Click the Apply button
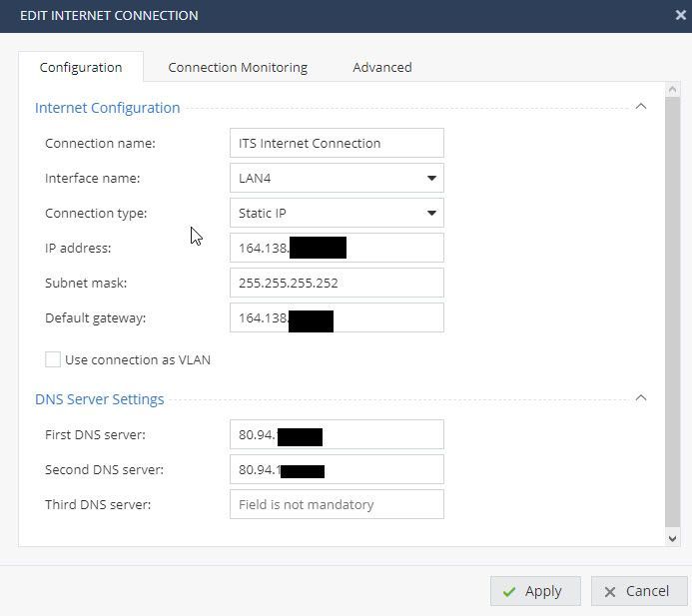The height and width of the screenshot is (616, 692). coord(533,591)
